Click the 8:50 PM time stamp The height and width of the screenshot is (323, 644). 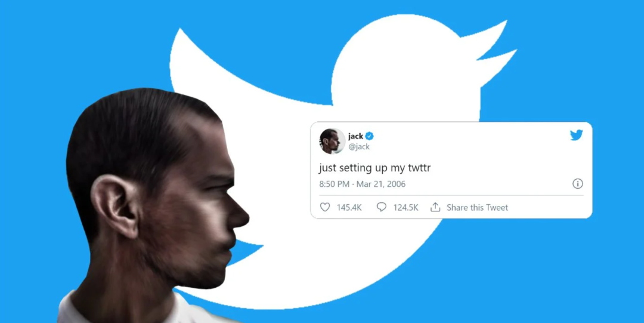click(x=335, y=184)
